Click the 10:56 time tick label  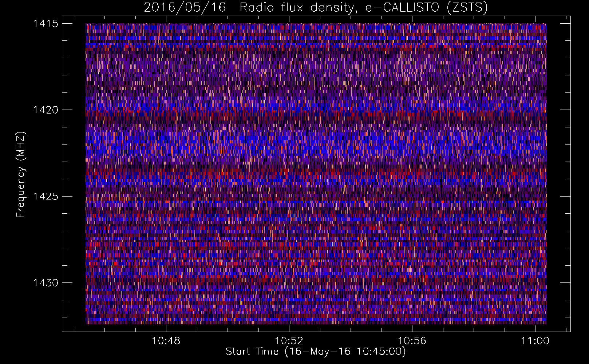point(412,341)
